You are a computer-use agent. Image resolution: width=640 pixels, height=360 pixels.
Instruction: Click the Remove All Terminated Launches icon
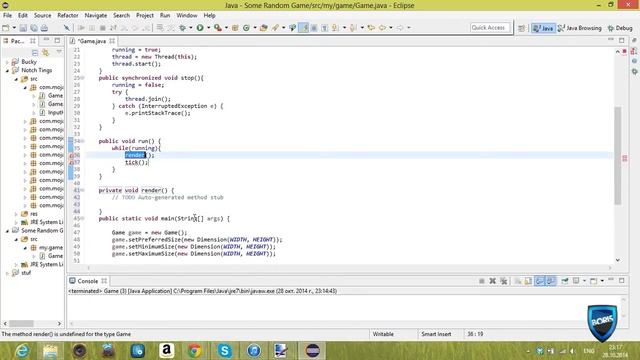tap(504, 281)
